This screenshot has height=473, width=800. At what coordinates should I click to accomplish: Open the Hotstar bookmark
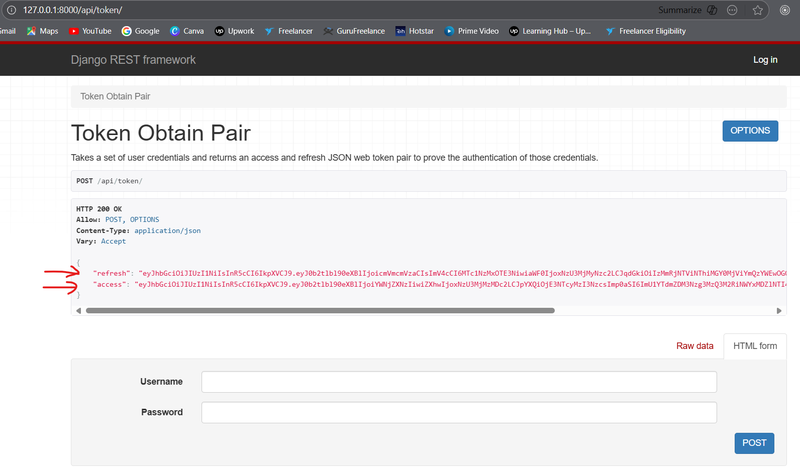(415, 31)
